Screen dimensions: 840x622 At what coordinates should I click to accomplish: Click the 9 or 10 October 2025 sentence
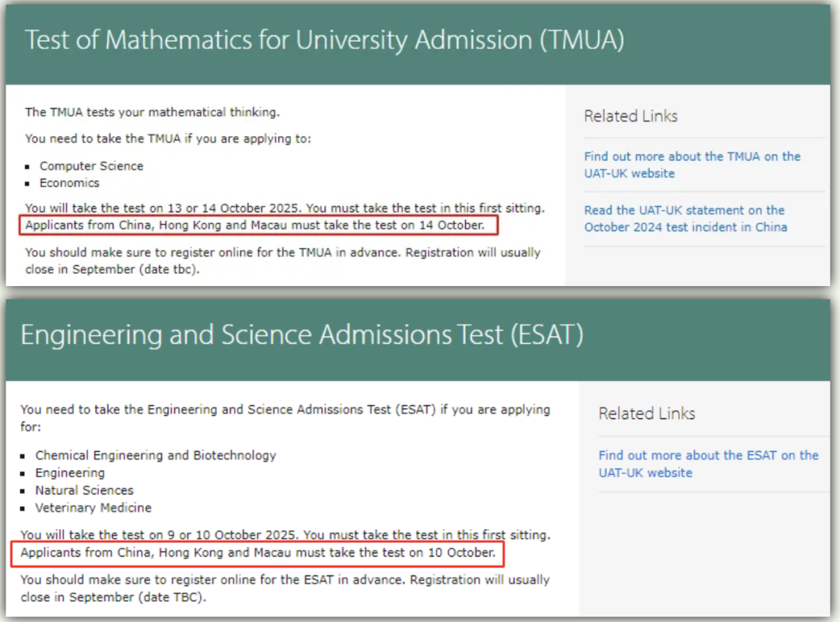pos(285,535)
